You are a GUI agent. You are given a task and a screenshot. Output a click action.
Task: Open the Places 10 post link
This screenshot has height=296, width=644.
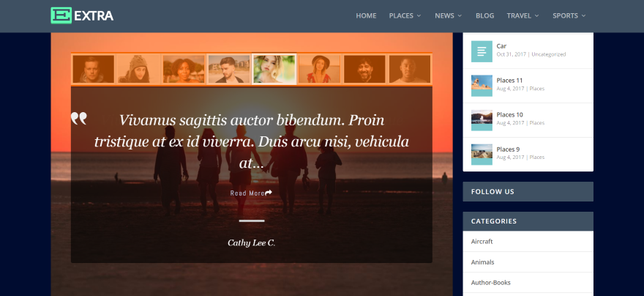(509, 115)
